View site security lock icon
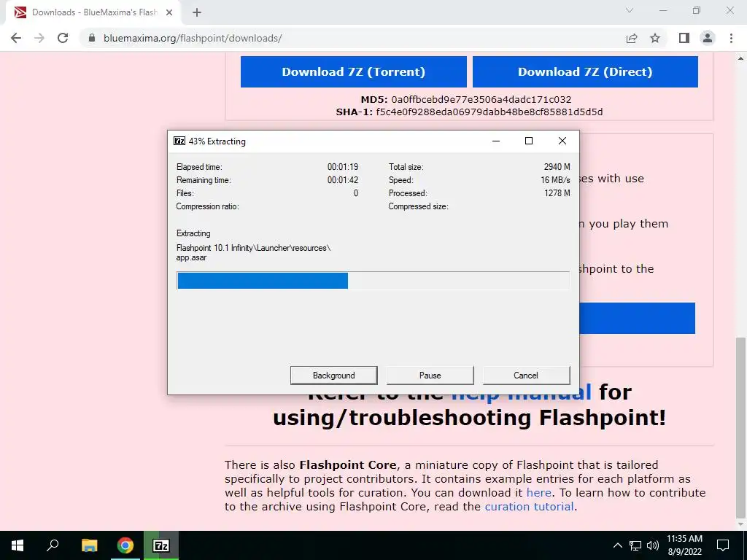This screenshot has height=560, width=747. (x=92, y=38)
